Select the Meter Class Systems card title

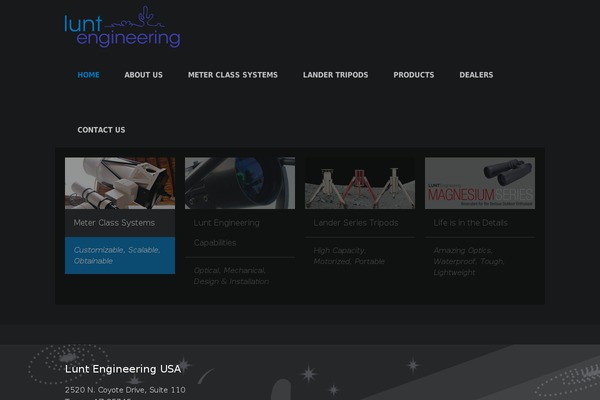pyautogui.click(x=114, y=223)
